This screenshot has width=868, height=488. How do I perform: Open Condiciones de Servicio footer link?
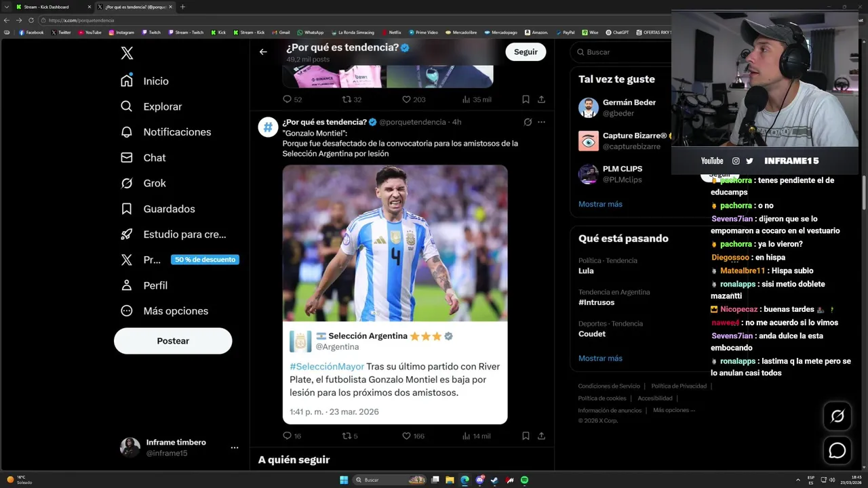(608, 386)
